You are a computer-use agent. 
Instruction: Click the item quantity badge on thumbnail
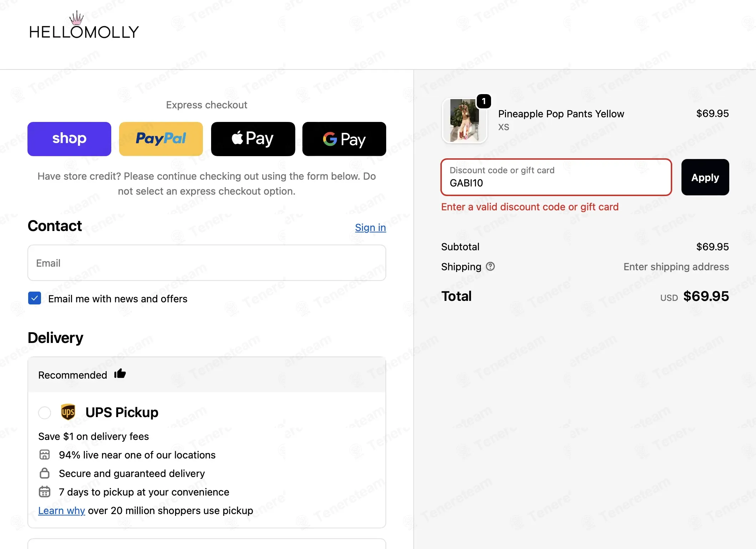point(484,101)
